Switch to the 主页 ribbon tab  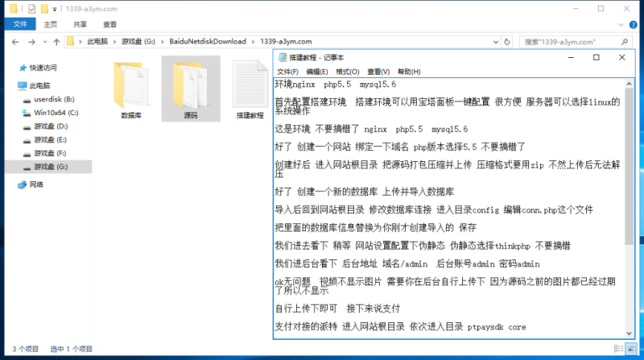[x=51, y=24]
